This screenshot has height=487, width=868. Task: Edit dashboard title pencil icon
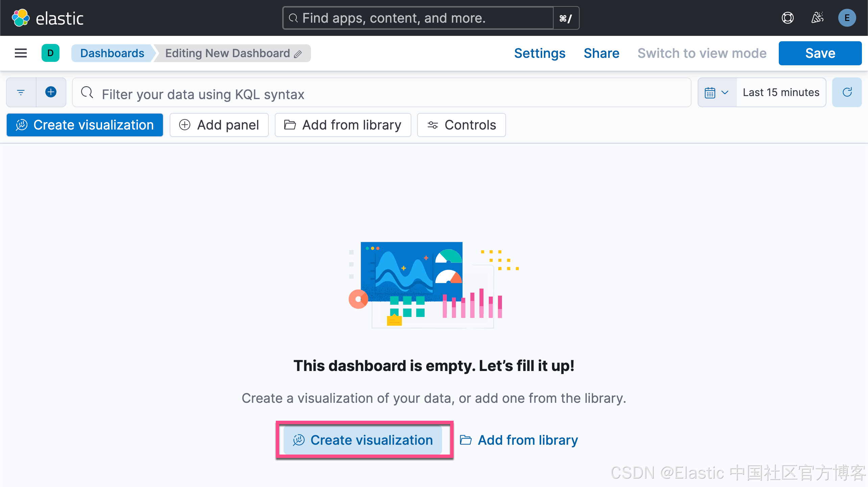298,54
